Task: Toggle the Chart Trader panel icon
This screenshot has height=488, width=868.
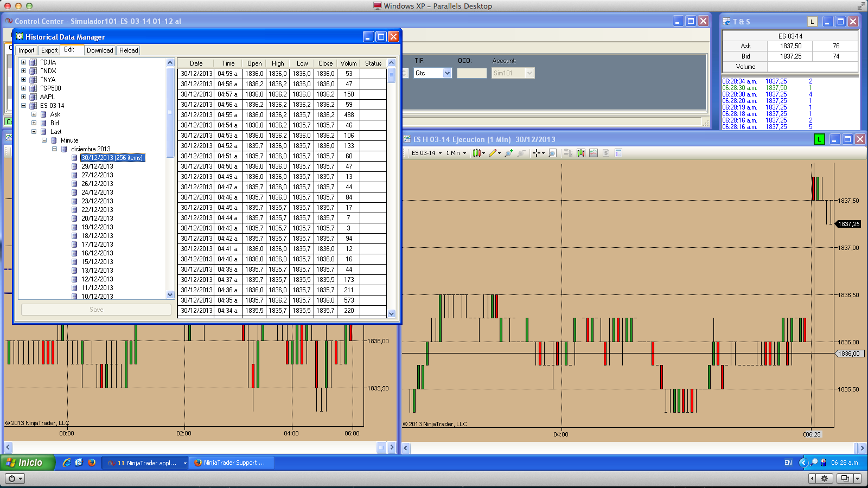Action: pyautogui.click(x=568, y=153)
